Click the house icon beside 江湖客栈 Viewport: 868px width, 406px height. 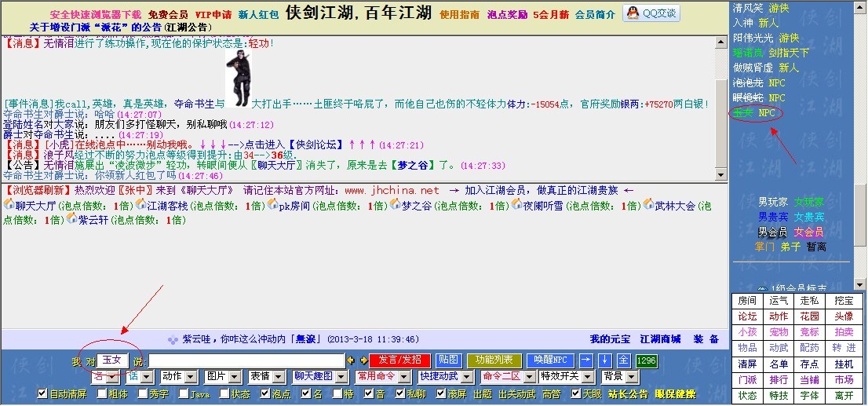pos(140,204)
